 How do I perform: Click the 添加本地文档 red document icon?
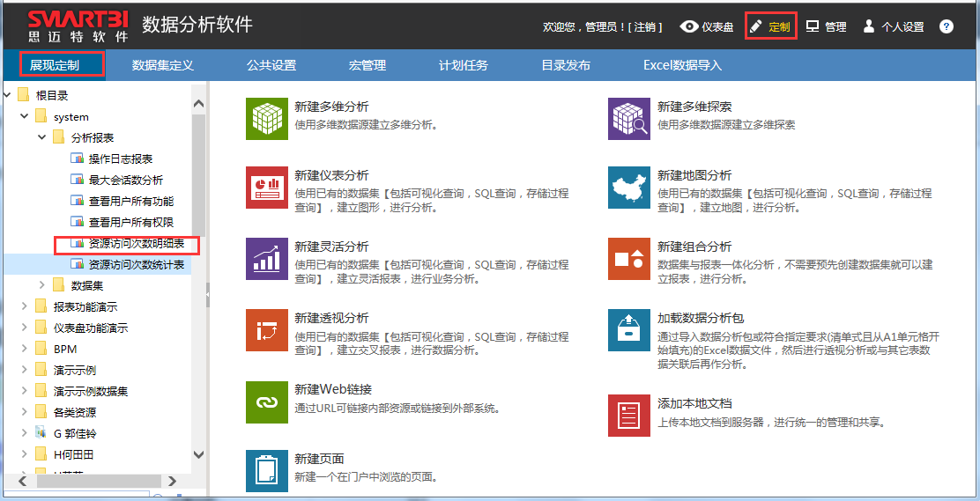(628, 416)
